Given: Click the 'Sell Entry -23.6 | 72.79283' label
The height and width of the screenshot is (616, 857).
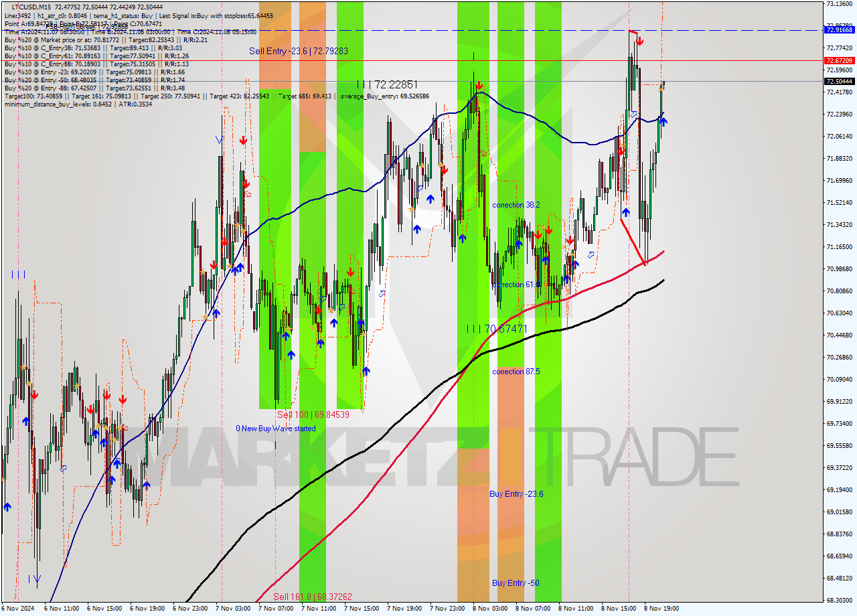Looking at the screenshot, I should click(299, 51).
